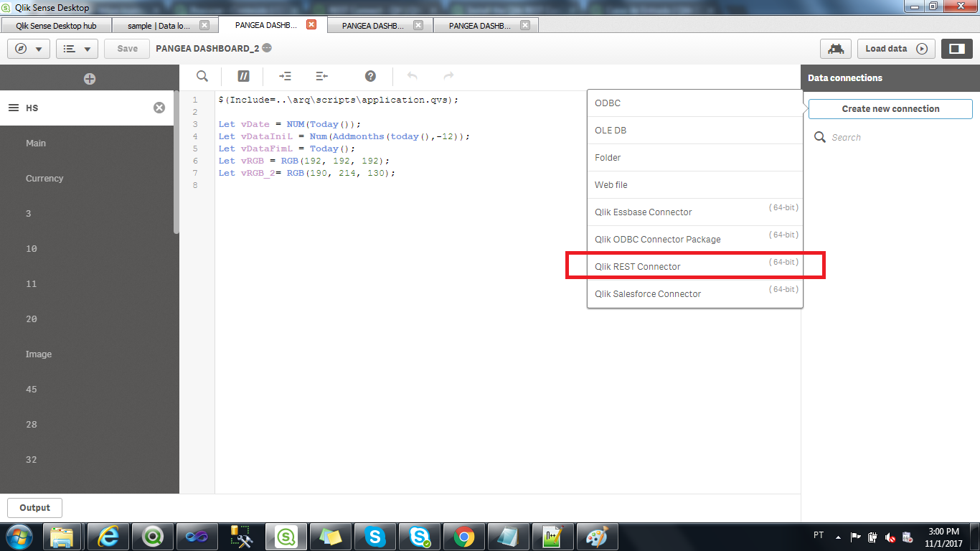This screenshot has width=980, height=551.
Task: Click the disabled Save button
Action: (x=128, y=49)
